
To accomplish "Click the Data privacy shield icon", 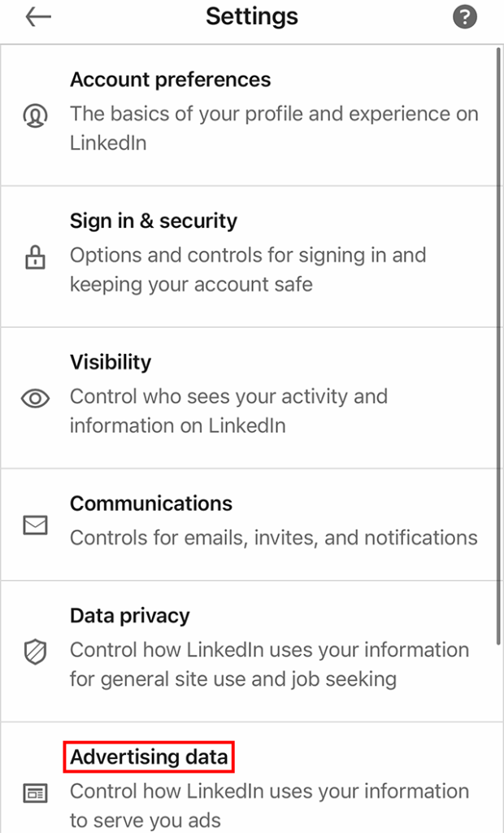I will pos(35,653).
